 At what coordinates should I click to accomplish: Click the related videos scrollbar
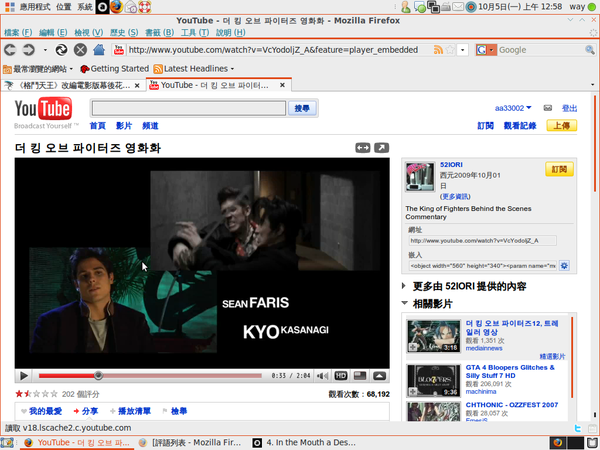point(572,357)
